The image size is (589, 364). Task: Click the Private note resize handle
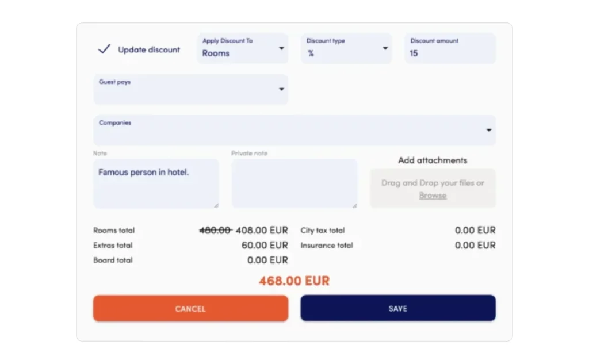pyautogui.click(x=354, y=206)
